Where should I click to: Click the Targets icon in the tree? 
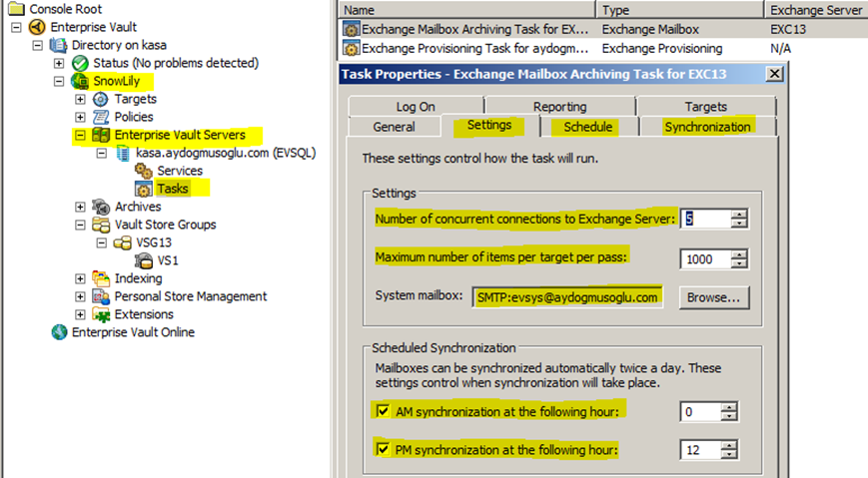point(101,99)
